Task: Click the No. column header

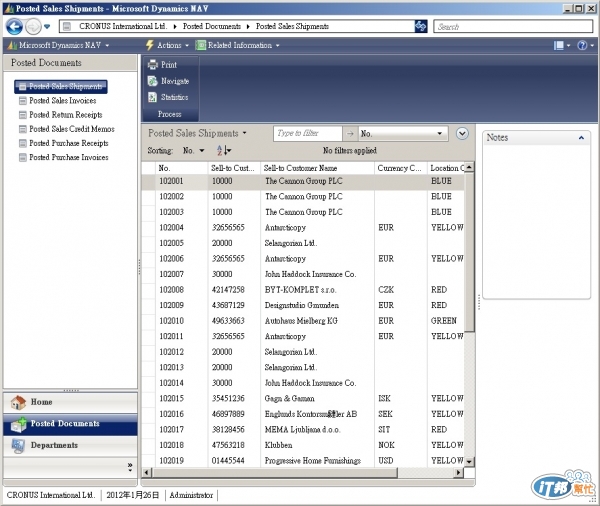Action: coord(182,168)
